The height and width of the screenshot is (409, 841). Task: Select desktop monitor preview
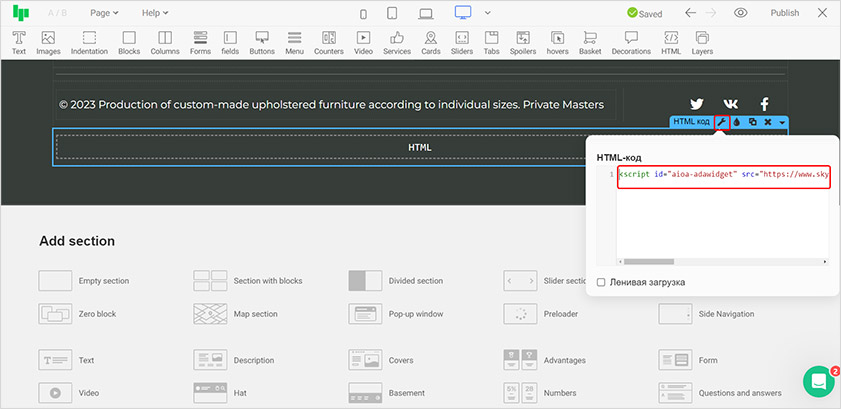462,12
